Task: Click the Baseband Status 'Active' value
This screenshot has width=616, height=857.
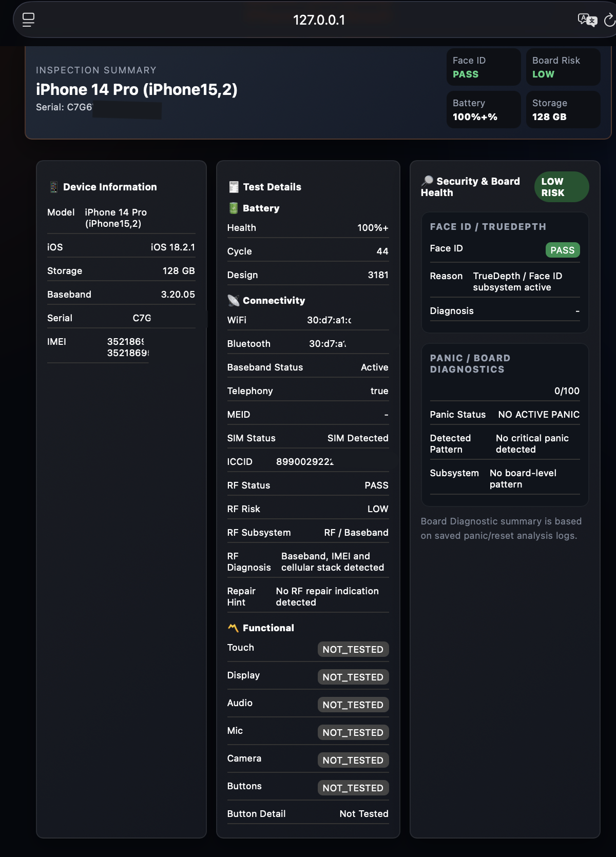Action: 375,367
